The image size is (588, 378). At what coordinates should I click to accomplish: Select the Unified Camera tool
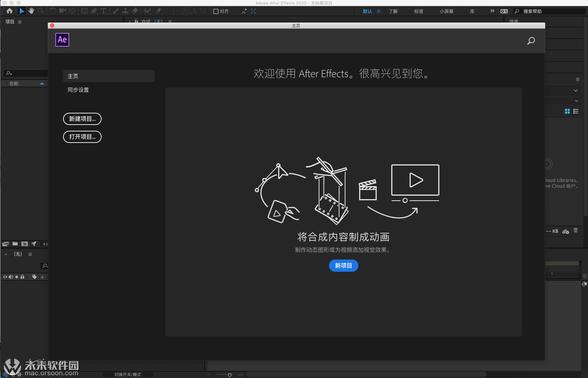(x=63, y=11)
